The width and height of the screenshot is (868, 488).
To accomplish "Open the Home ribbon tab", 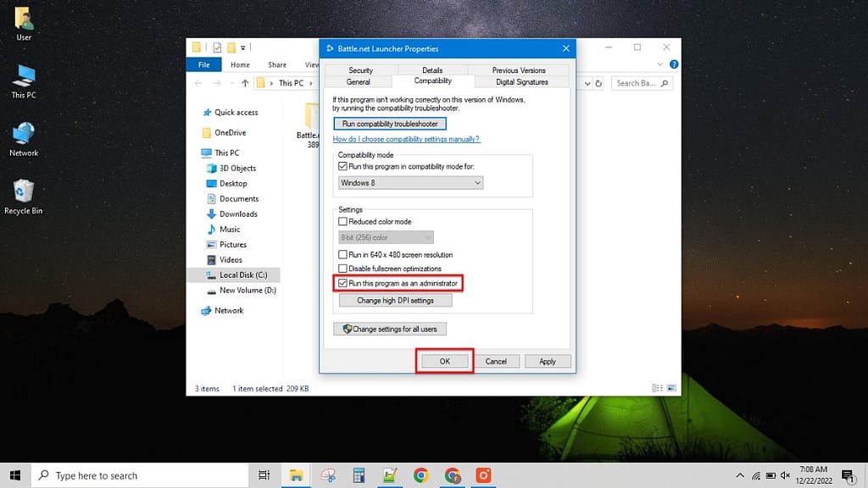I will 240,64.
